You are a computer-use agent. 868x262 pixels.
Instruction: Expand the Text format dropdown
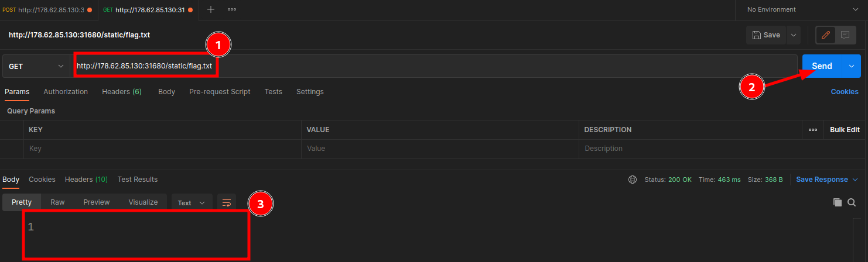click(x=192, y=203)
